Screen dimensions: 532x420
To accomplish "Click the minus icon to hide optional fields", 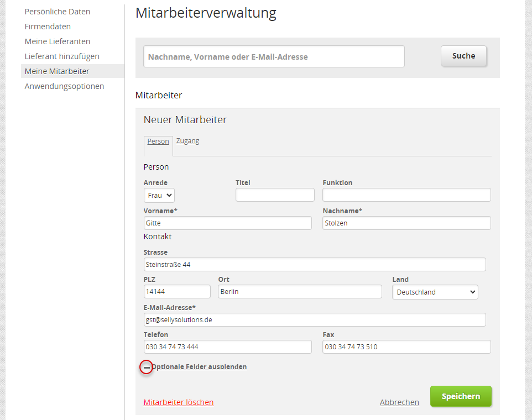I will coord(146,367).
